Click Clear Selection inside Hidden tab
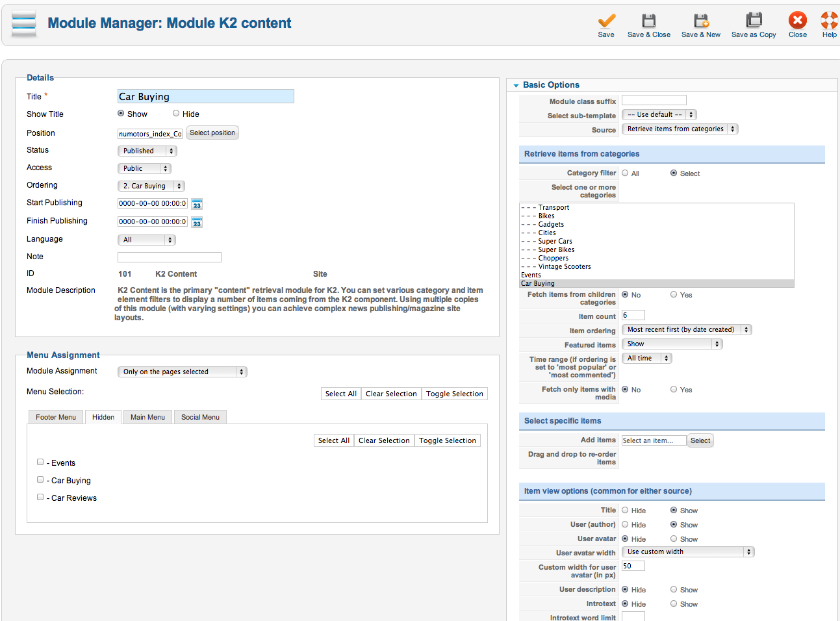Image resolution: width=840 pixels, height=621 pixels. (x=384, y=440)
